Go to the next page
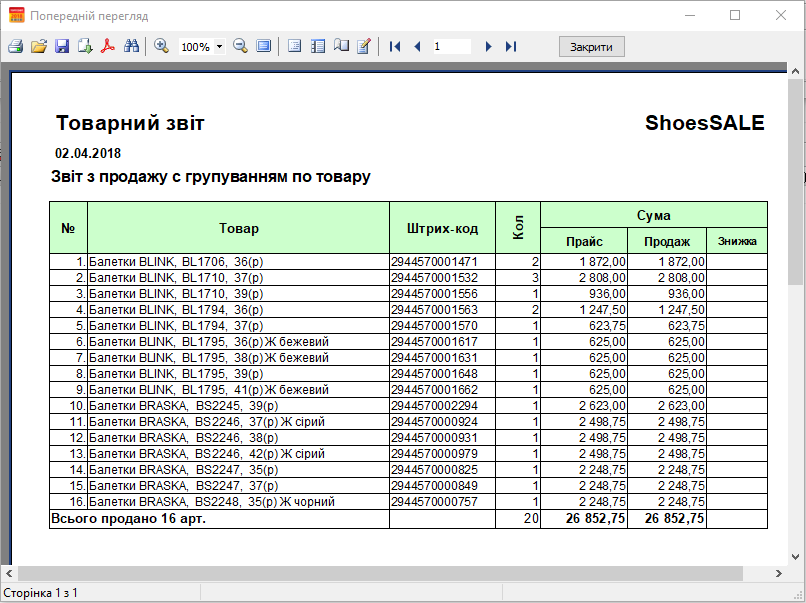The image size is (806, 603). pos(488,47)
